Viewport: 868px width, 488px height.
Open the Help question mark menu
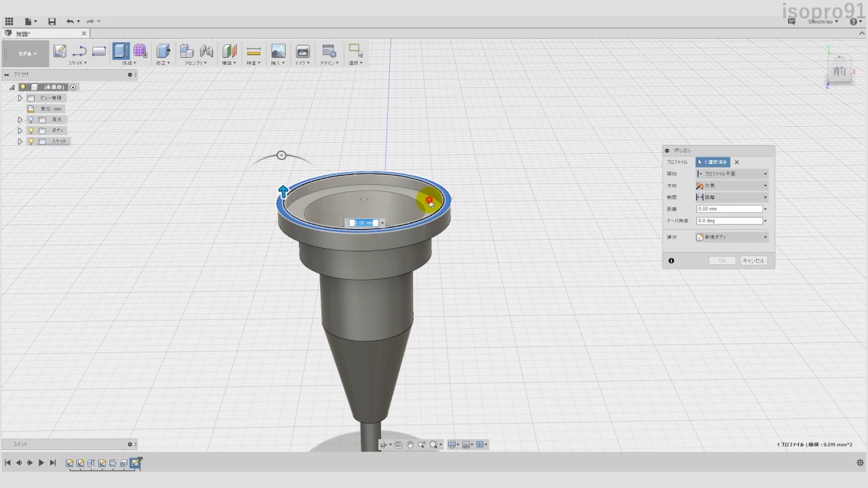tap(854, 22)
